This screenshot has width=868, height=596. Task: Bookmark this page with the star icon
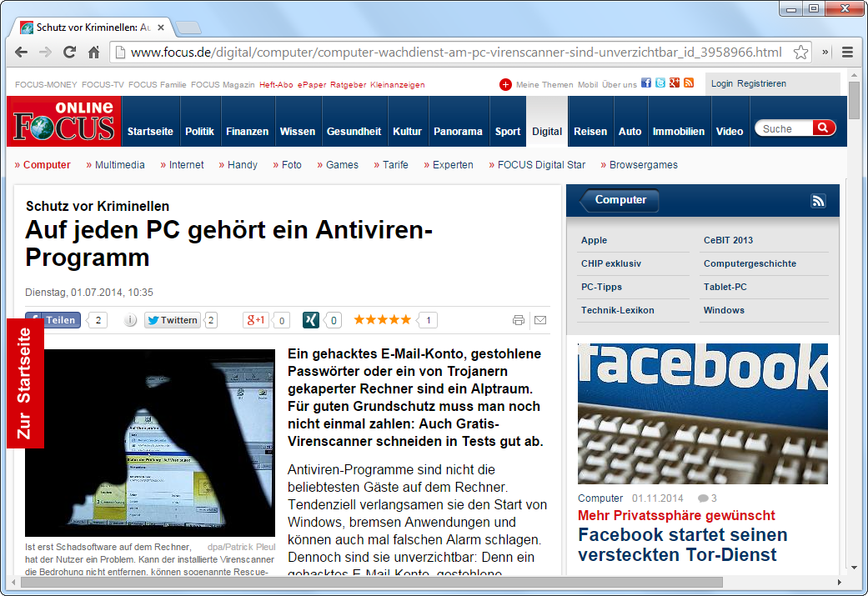pyautogui.click(x=800, y=52)
